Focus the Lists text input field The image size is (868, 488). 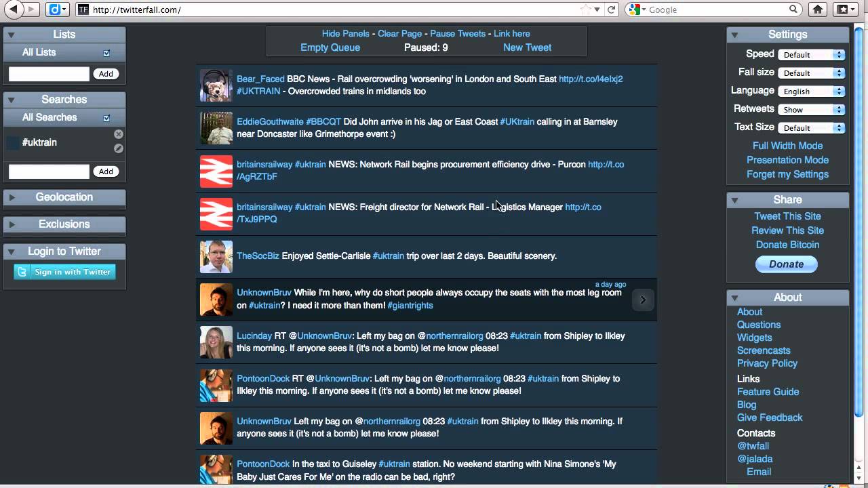click(x=49, y=74)
